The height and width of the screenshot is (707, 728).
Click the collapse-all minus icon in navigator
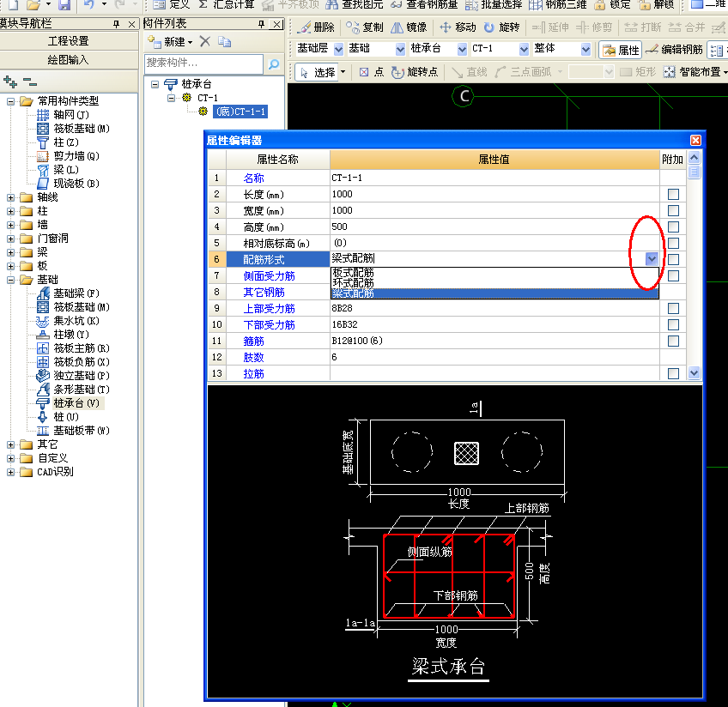pyautogui.click(x=30, y=82)
